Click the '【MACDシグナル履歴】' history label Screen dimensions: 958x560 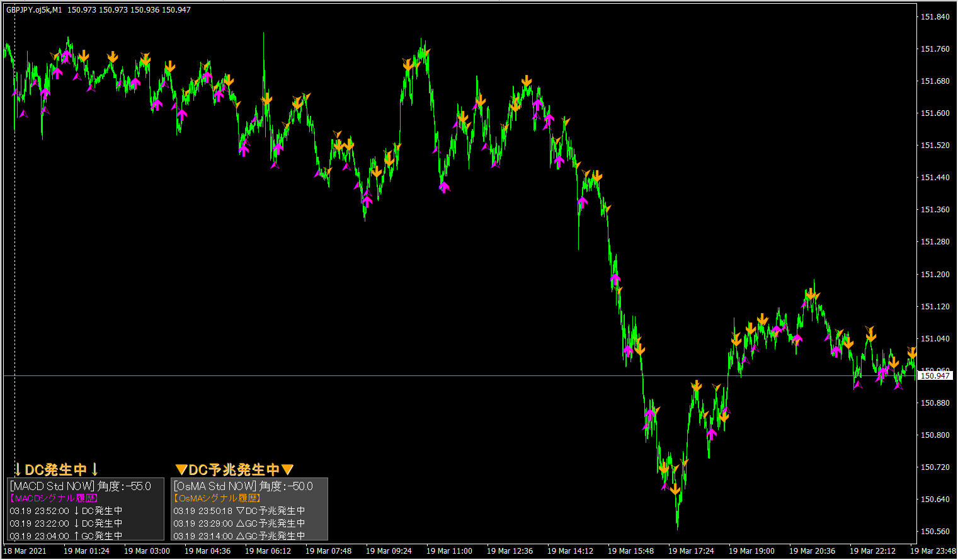[x=54, y=498]
